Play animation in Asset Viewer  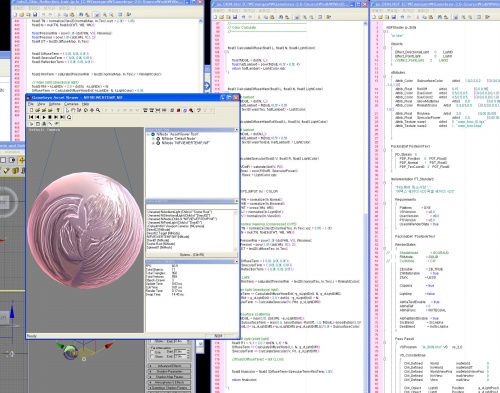44,117
